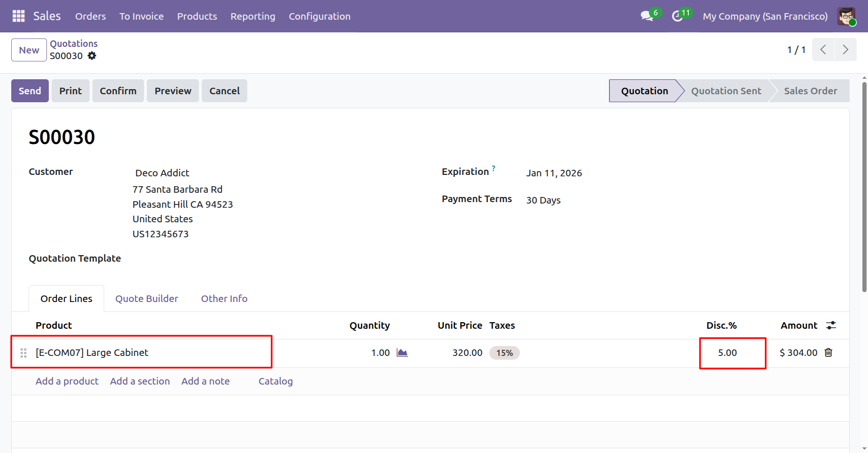This screenshot has width=868, height=453.
Task: Click the gear icon beside S00030
Action: pyautogui.click(x=92, y=56)
